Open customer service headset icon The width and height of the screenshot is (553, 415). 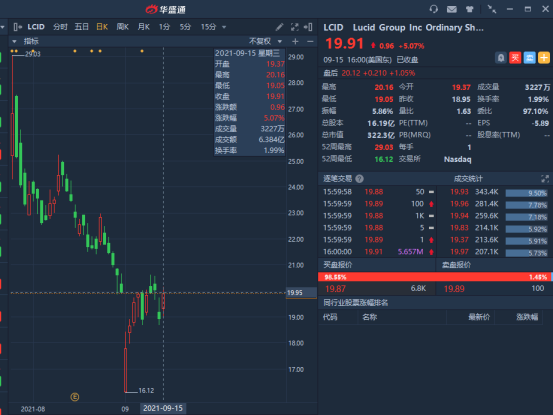tap(433, 9)
